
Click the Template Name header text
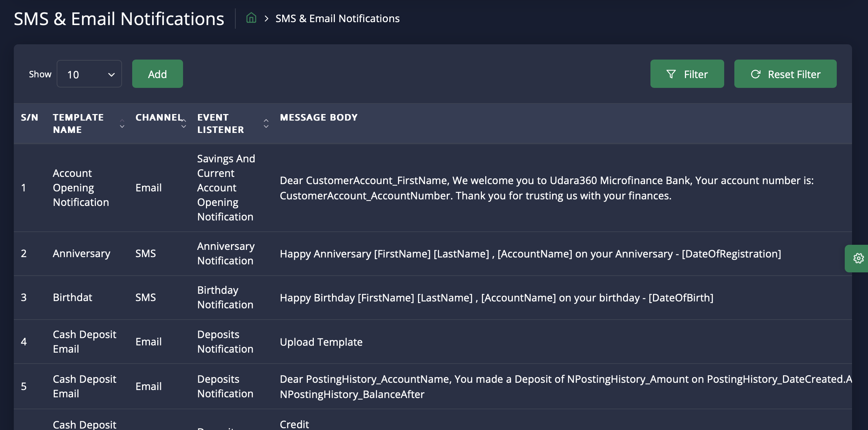[78, 123]
